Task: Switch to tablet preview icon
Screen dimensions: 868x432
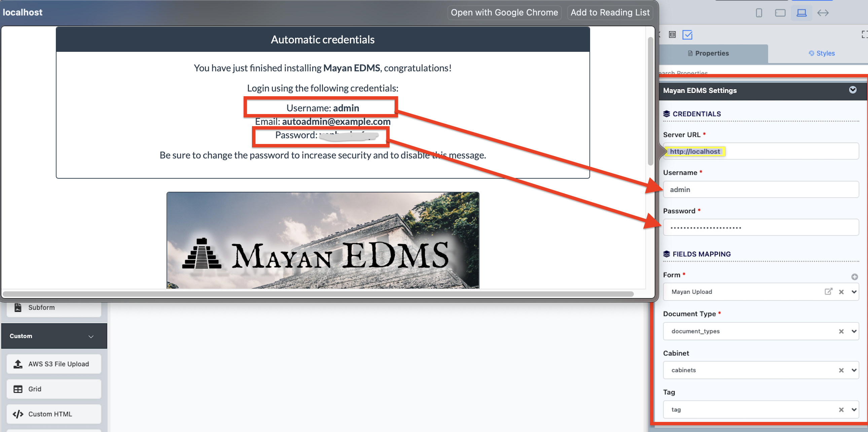Action: tap(780, 13)
